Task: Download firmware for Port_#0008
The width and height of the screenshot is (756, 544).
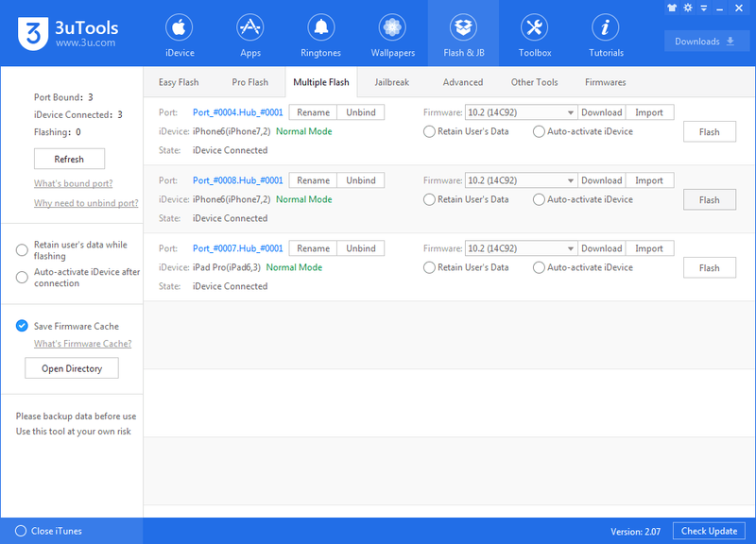Action: (x=601, y=180)
